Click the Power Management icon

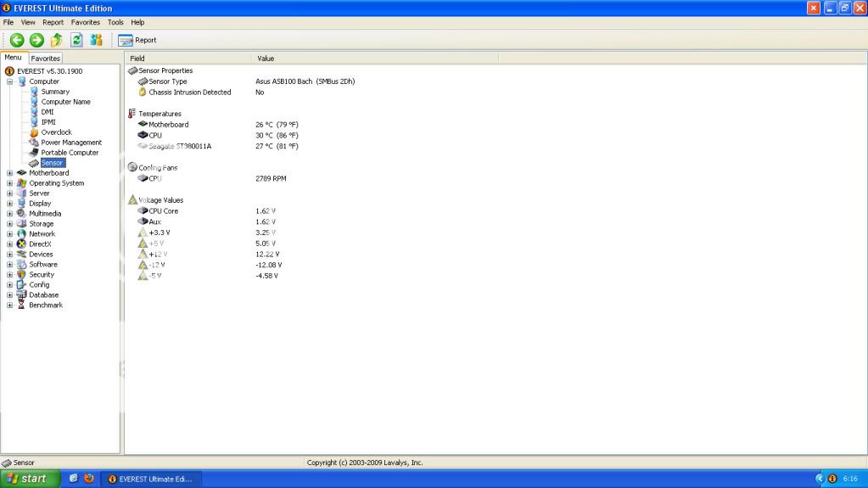click(34, 143)
